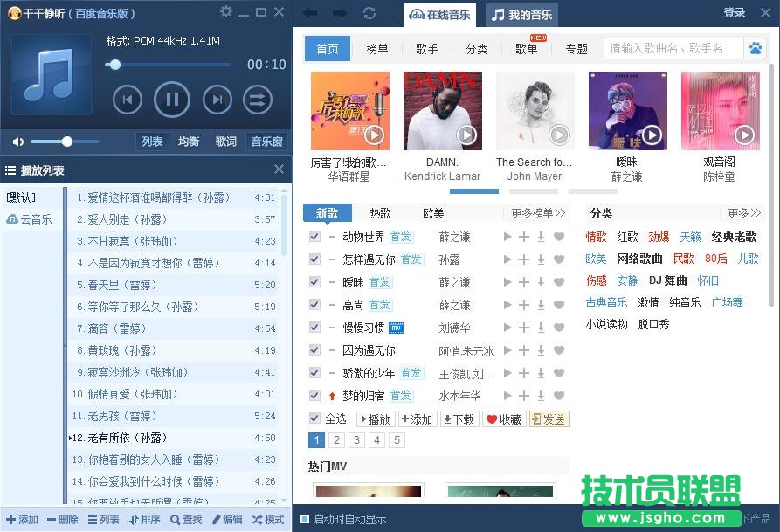The width and height of the screenshot is (780, 532).
Task: Toggle the play mode loop icon
Action: coord(257,100)
